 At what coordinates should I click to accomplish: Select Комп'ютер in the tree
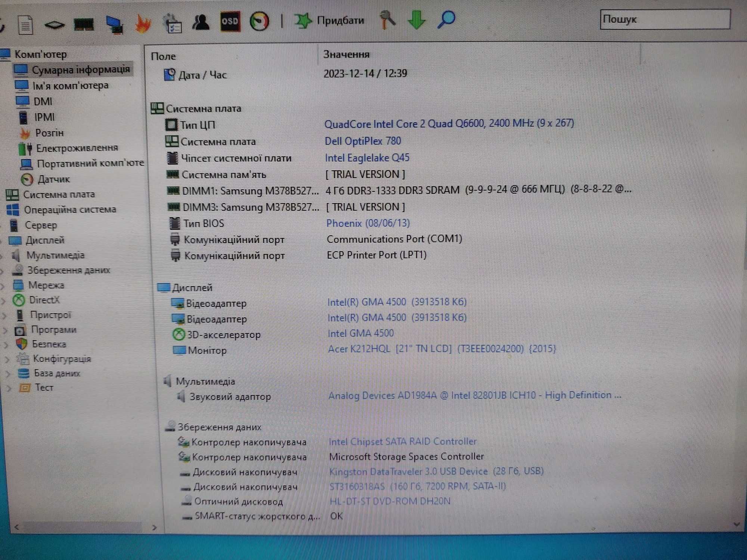pyautogui.click(x=40, y=55)
